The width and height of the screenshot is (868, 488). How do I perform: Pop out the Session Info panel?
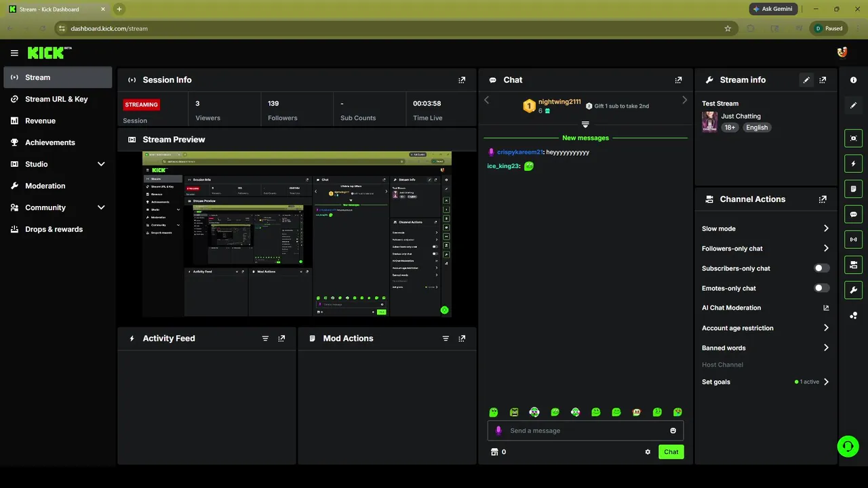(x=462, y=80)
